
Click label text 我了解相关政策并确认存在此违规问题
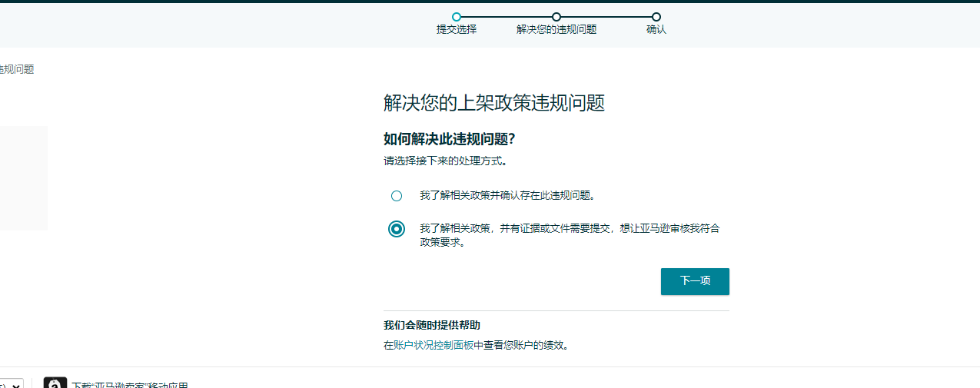point(507,196)
